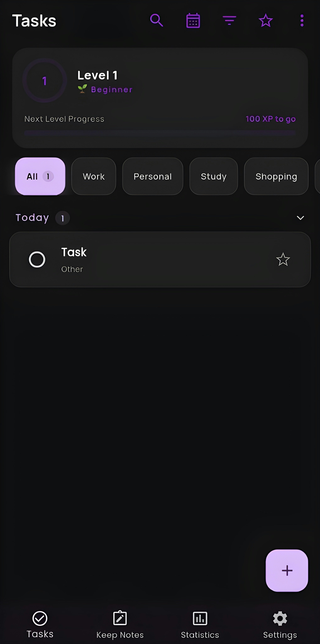Select the Study category chip
The width and height of the screenshot is (320, 644).
point(213,176)
